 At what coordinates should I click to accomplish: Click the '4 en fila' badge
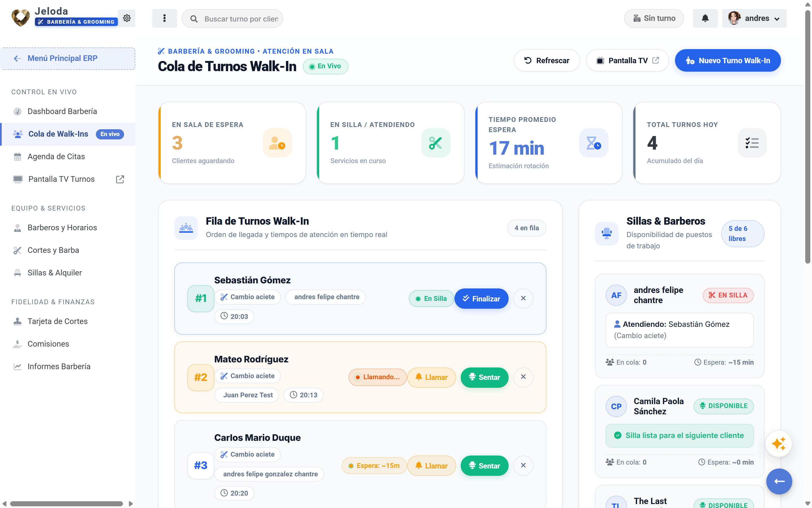pos(526,228)
